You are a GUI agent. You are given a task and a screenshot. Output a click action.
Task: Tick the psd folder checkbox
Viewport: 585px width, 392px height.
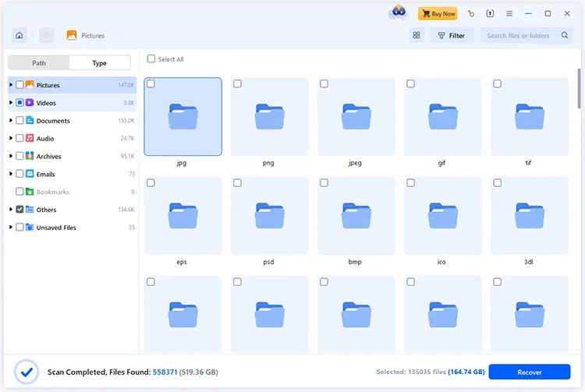coord(237,183)
